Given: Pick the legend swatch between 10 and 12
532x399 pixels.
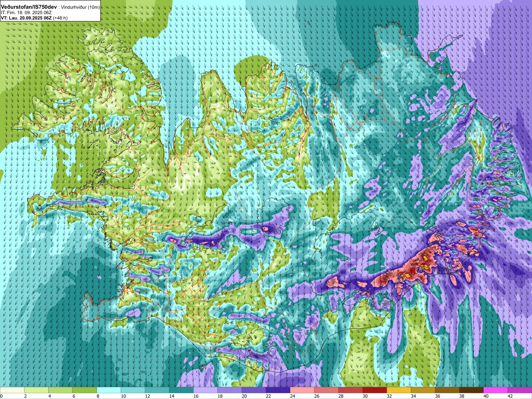Looking at the screenshot, I should tap(133, 390).
